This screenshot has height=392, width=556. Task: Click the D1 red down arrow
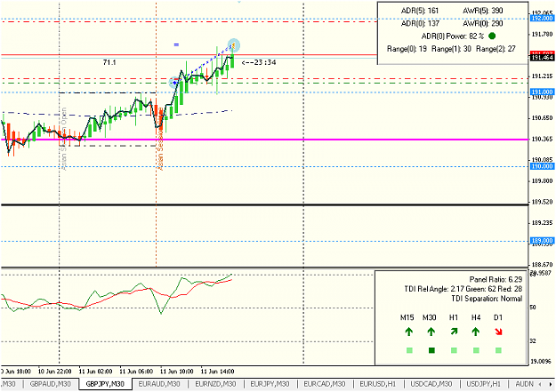pyautogui.click(x=498, y=332)
